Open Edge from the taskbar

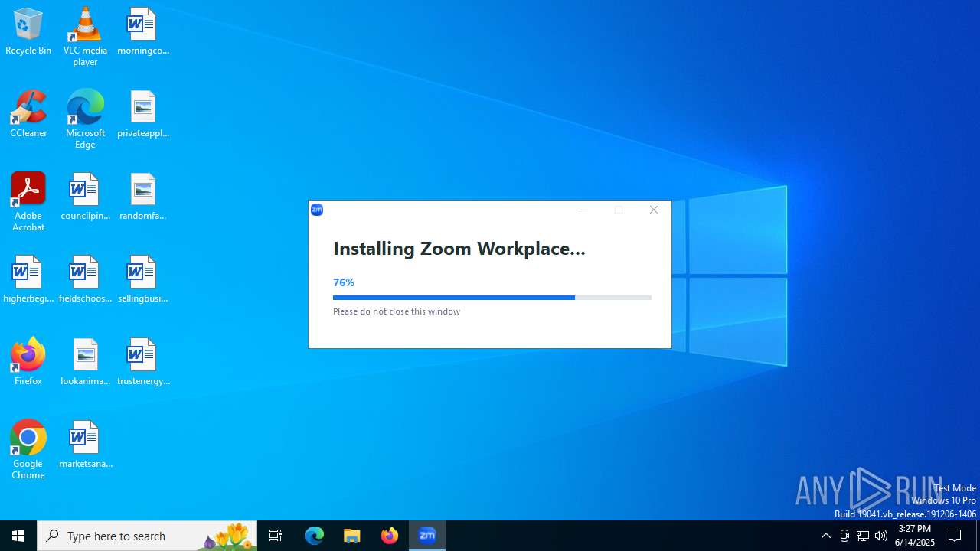315,536
